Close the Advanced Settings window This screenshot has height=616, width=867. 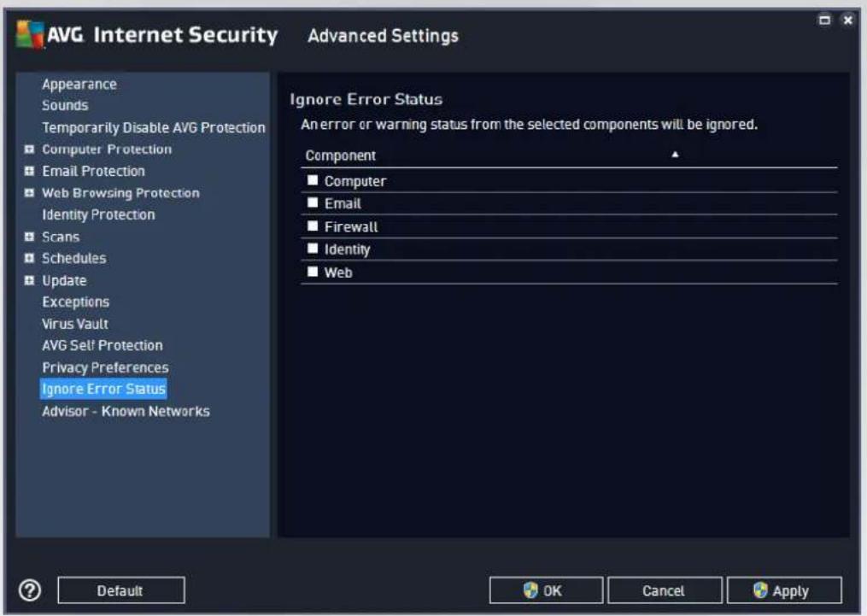point(847,20)
